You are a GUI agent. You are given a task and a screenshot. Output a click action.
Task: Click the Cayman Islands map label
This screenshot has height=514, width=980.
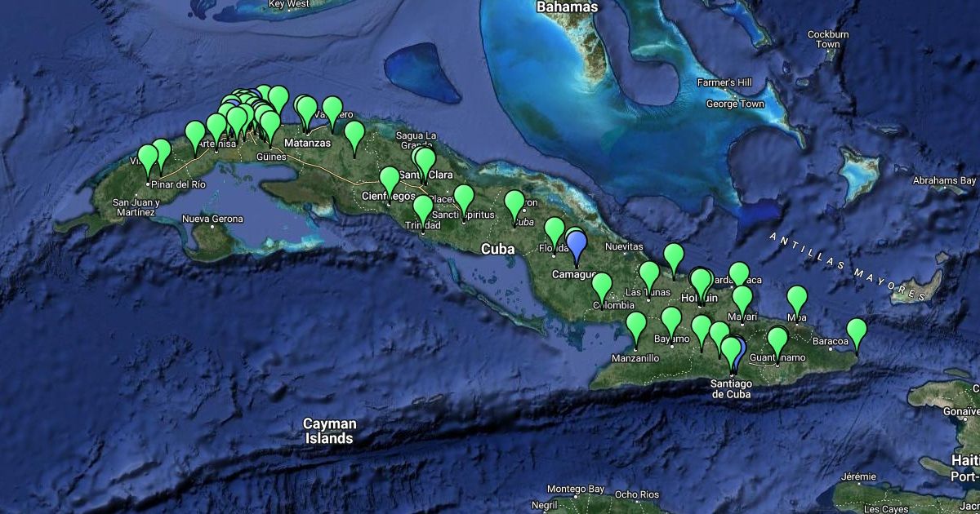click(x=329, y=431)
